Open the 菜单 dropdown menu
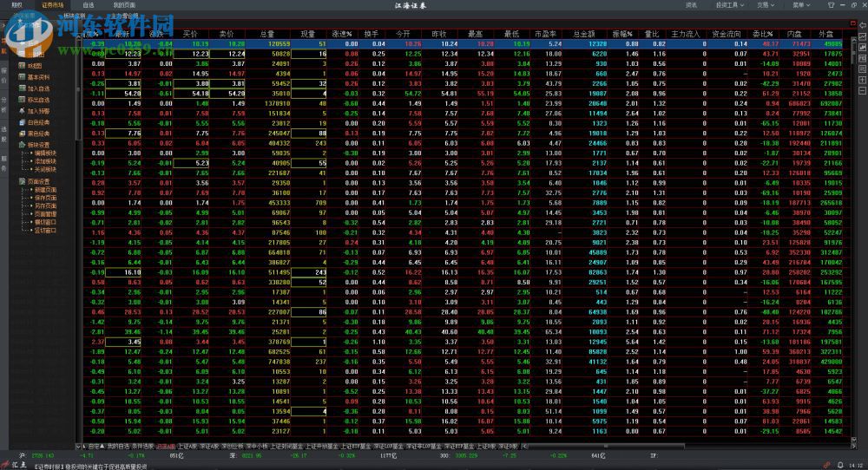 800,5
